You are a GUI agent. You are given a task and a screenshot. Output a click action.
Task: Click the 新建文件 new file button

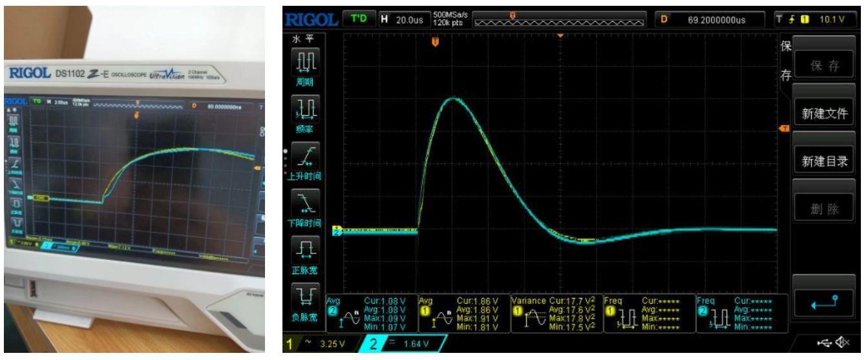[x=824, y=114]
